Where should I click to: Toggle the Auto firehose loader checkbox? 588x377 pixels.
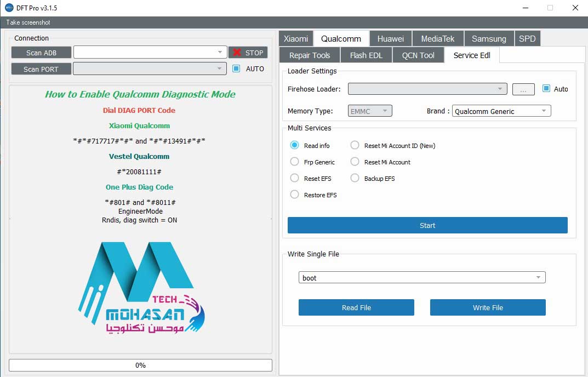[546, 89]
